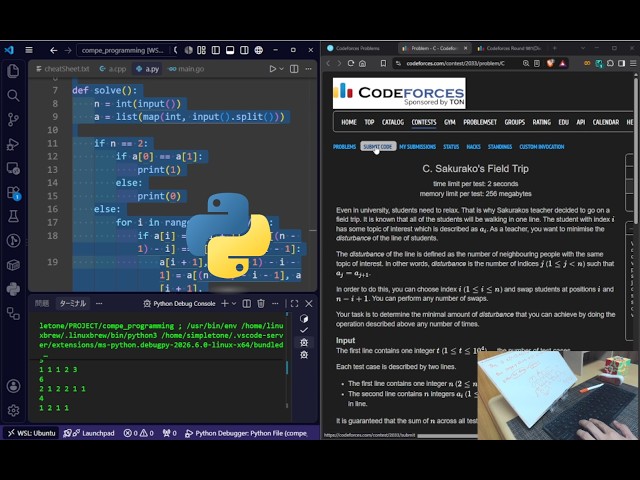Focus the VS Code command center search box
This screenshot has width=640, height=480.
click(127, 50)
